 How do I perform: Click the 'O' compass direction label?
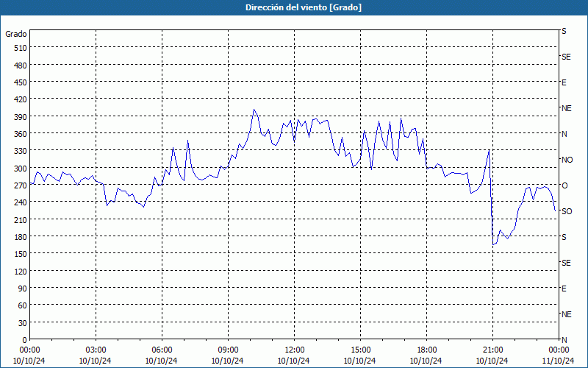(564, 185)
